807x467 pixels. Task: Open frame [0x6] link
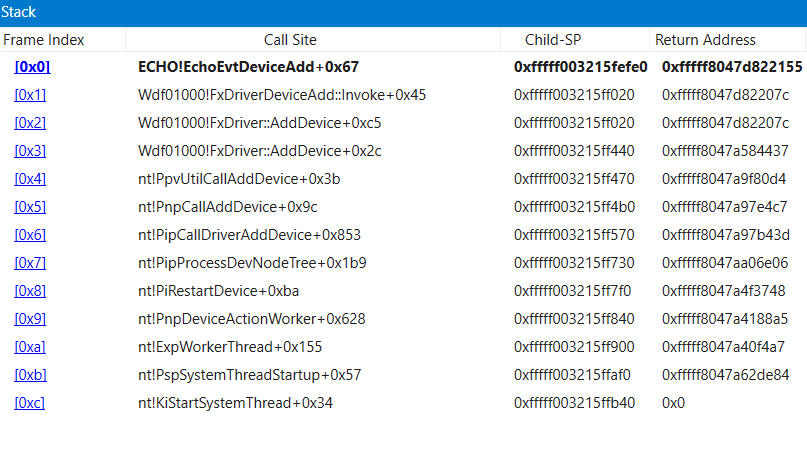30,235
